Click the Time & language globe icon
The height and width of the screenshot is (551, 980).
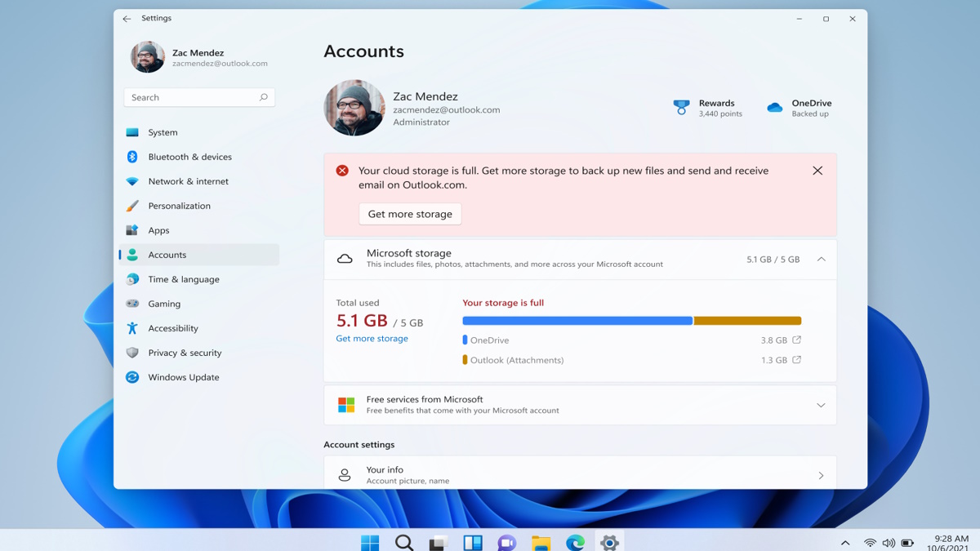(132, 279)
